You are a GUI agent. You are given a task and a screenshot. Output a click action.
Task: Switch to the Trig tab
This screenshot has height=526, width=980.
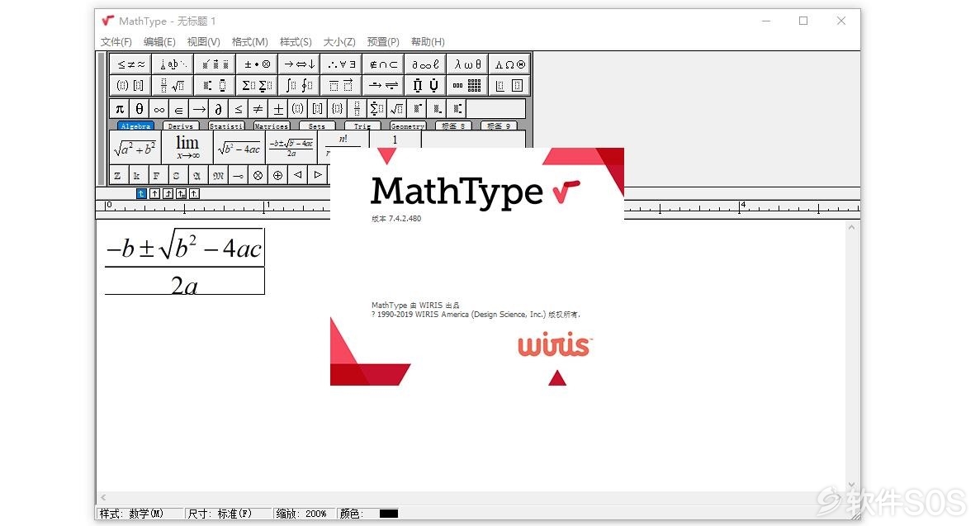pos(362,126)
